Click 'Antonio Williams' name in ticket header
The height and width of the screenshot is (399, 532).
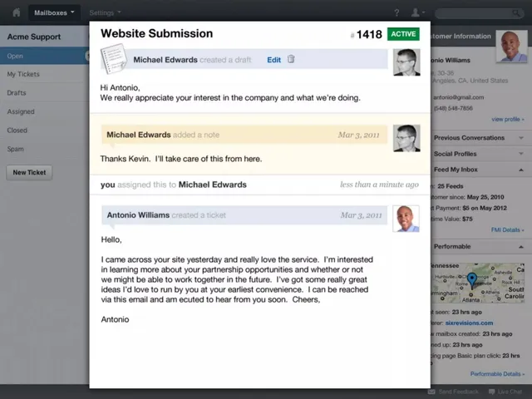coord(138,215)
